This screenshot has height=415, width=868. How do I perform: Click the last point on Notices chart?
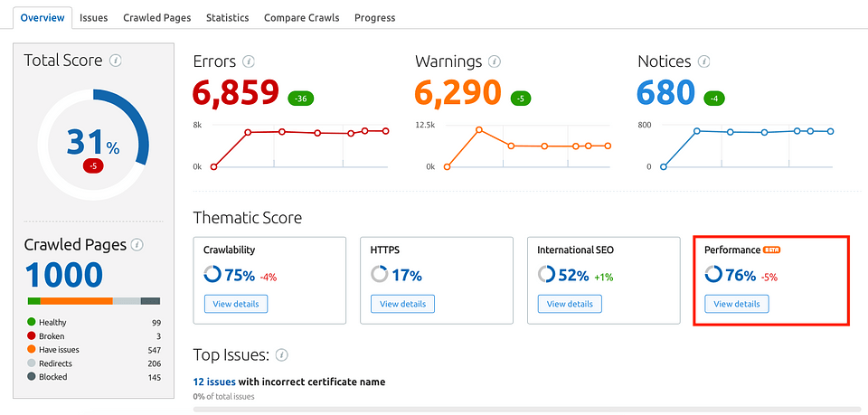click(830, 131)
